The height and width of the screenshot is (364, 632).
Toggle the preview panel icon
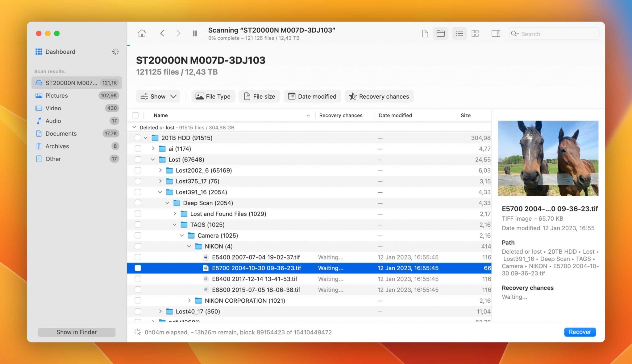tap(496, 33)
